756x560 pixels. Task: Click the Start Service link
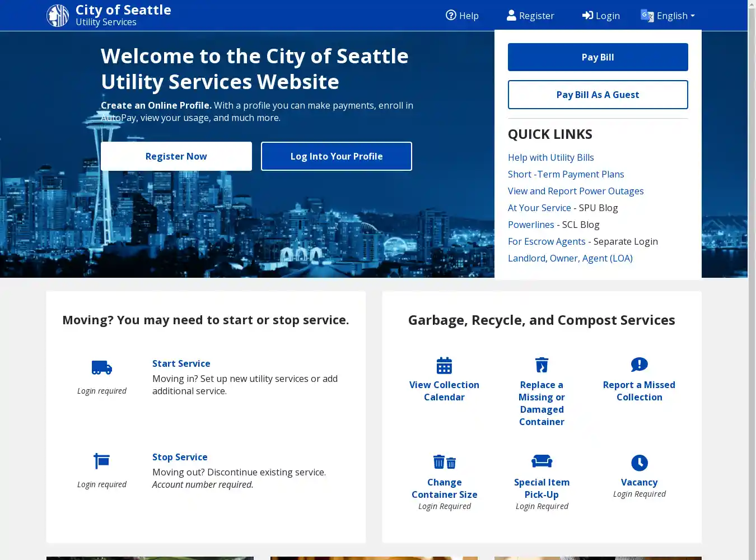click(181, 363)
